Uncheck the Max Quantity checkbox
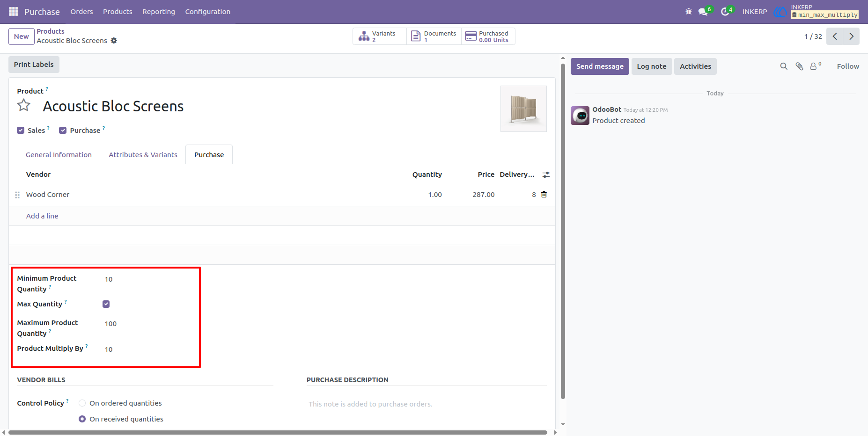 pos(106,304)
